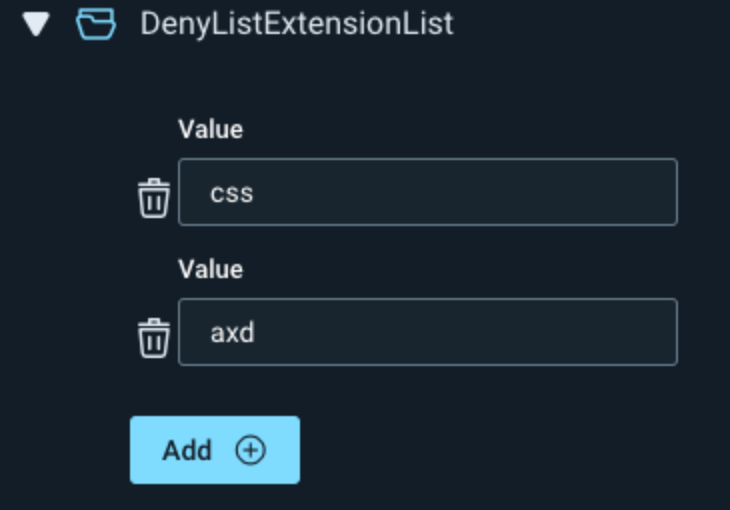This screenshot has height=510, width=730.
Task: Click the Value label above css
Action: pos(210,129)
